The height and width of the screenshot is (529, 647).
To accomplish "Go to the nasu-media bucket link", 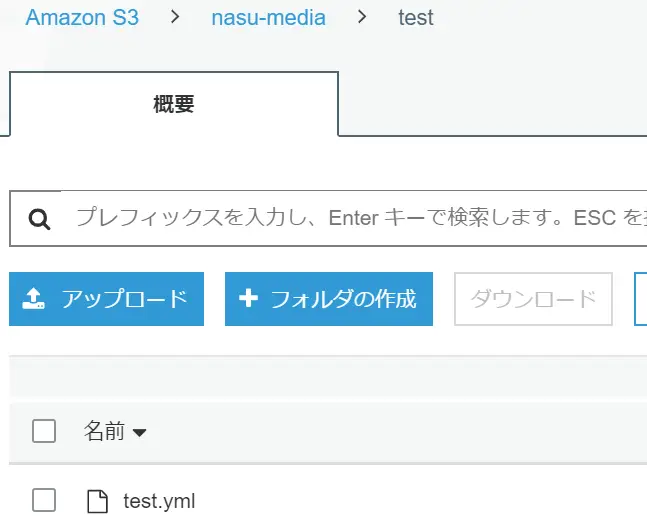I will (x=269, y=17).
